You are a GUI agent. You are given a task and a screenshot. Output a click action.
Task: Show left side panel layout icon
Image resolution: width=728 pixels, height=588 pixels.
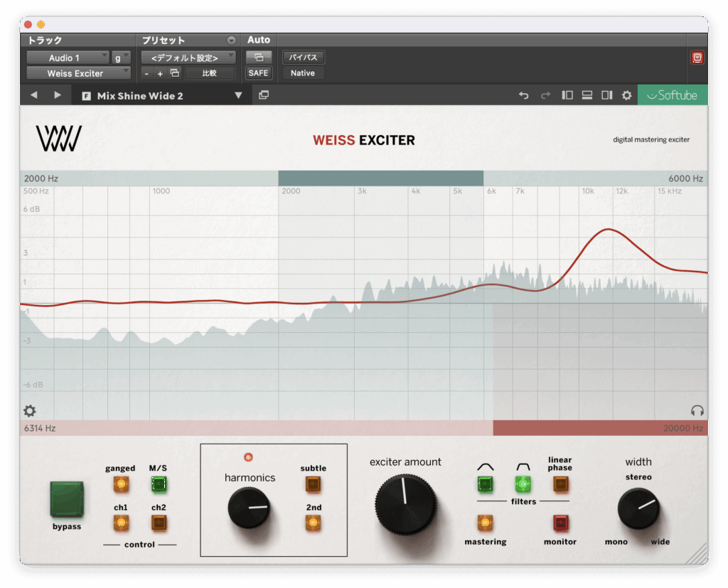pos(567,95)
